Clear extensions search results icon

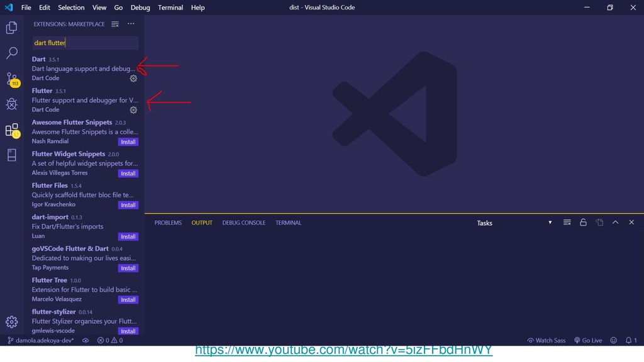pos(115,25)
